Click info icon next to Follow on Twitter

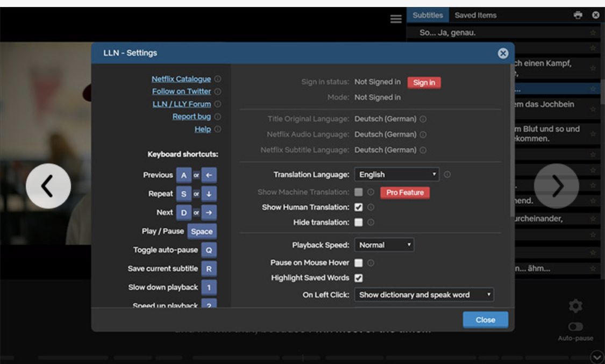[218, 91]
